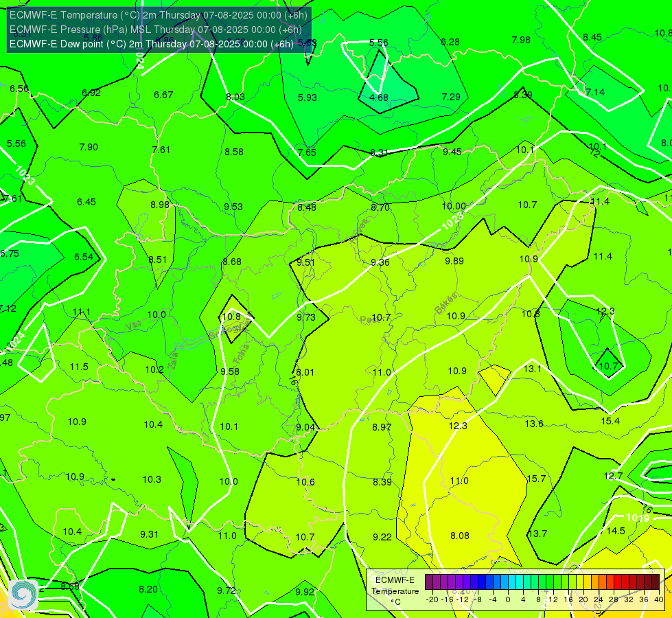Click the 7.29 temperature value

coord(451,97)
